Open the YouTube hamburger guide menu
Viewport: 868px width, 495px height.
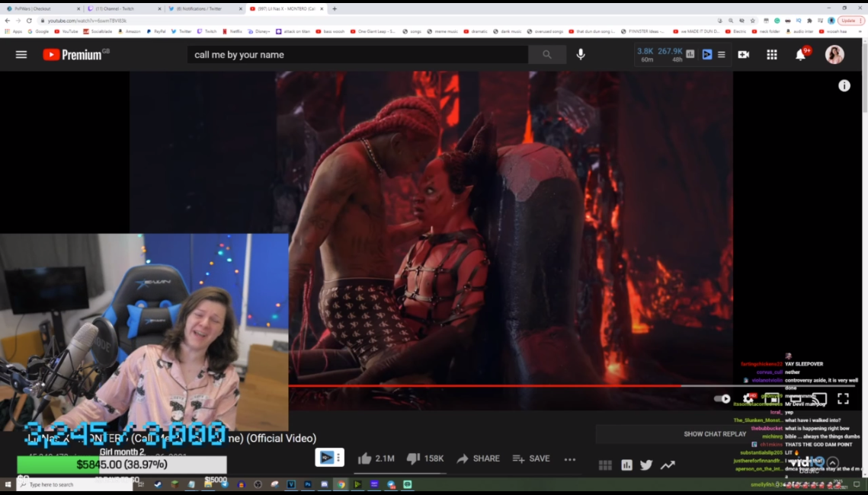click(21, 54)
